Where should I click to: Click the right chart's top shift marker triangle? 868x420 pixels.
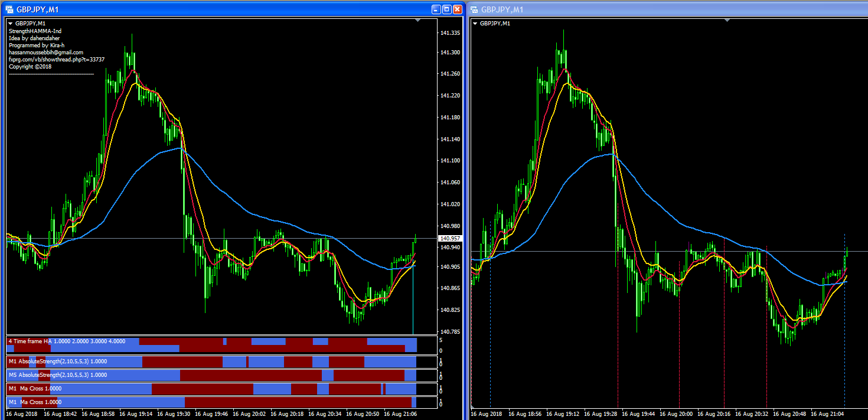click(x=727, y=21)
